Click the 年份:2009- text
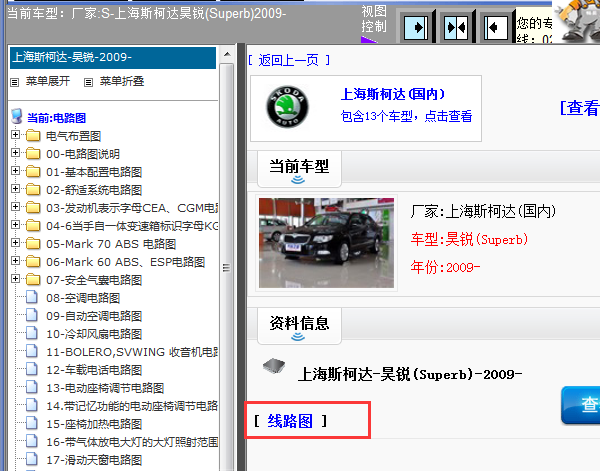Image resolution: width=600 pixels, height=471 pixels. pyautogui.click(x=445, y=267)
